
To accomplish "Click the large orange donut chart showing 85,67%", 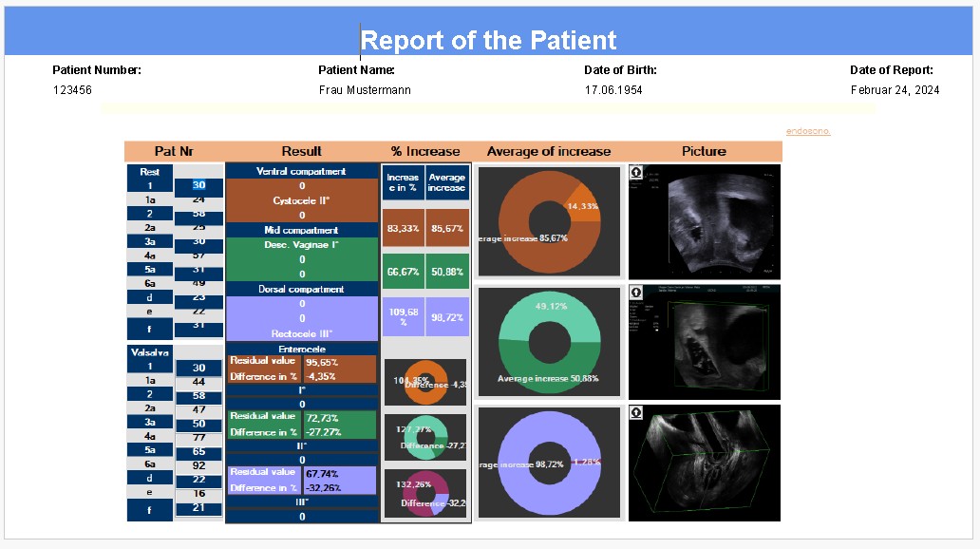I will [x=549, y=222].
